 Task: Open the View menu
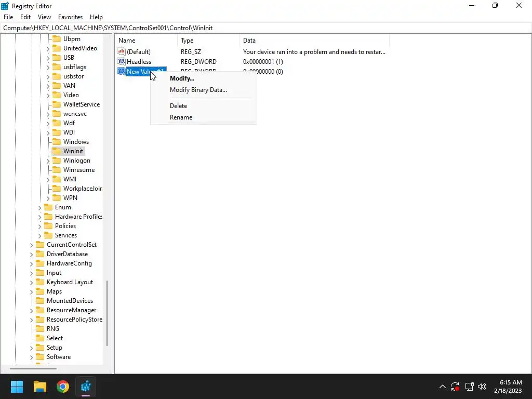[45, 17]
